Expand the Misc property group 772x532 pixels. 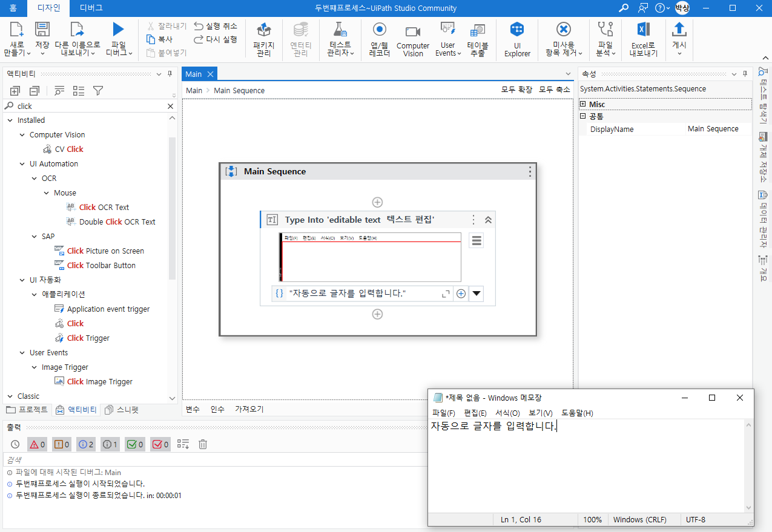click(x=583, y=104)
